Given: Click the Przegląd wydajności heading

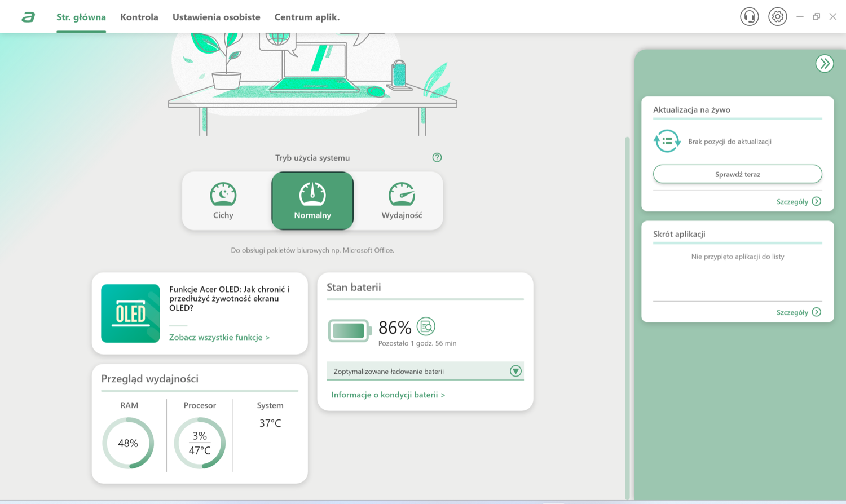Looking at the screenshot, I should [150, 379].
